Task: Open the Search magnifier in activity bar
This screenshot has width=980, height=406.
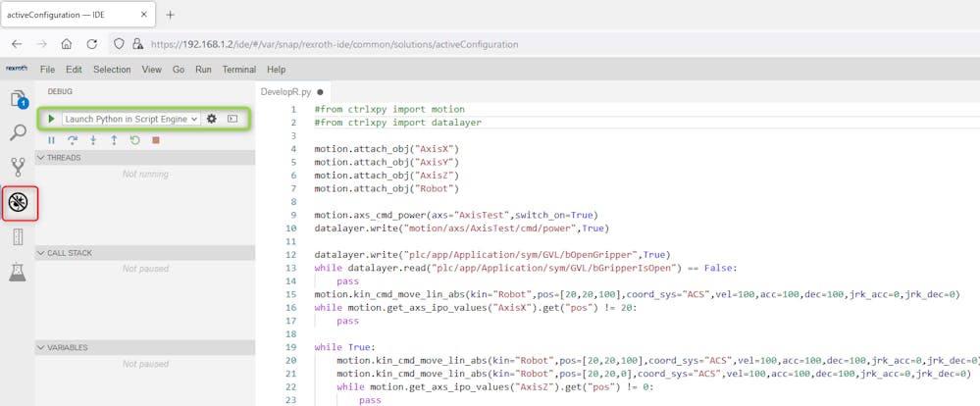Action: [x=19, y=132]
